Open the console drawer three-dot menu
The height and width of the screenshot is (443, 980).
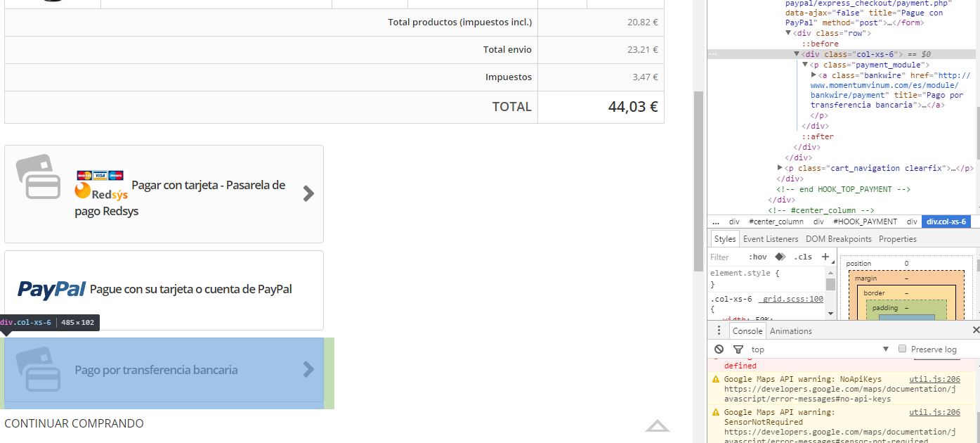point(719,330)
